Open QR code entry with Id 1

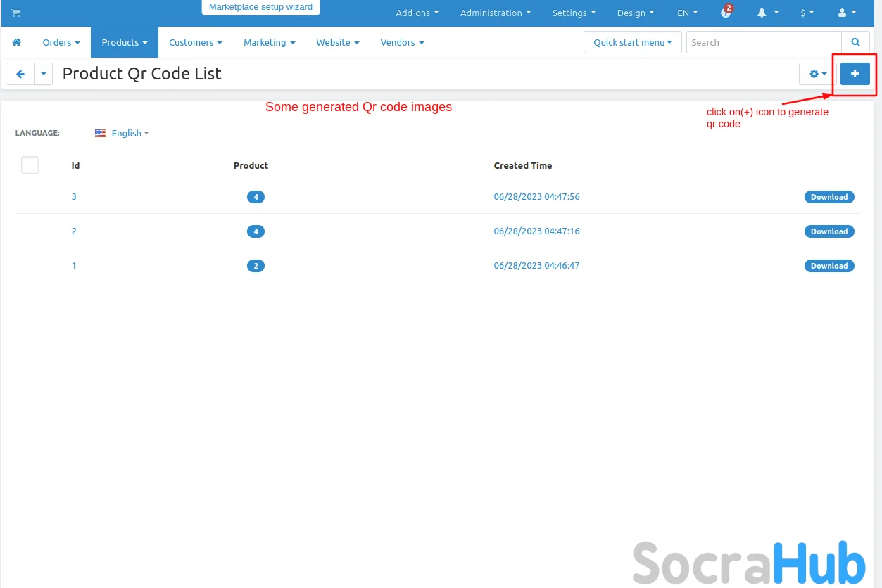[x=74, y=266]
